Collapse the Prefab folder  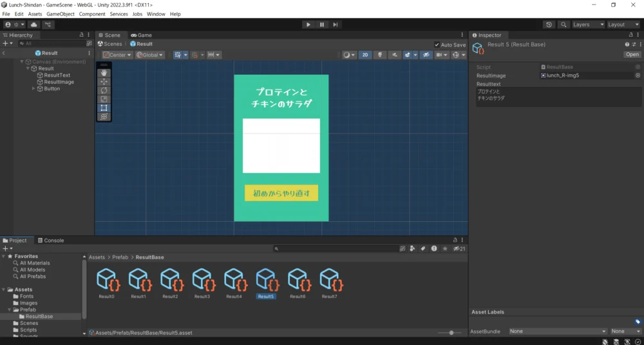pos(10,310)
